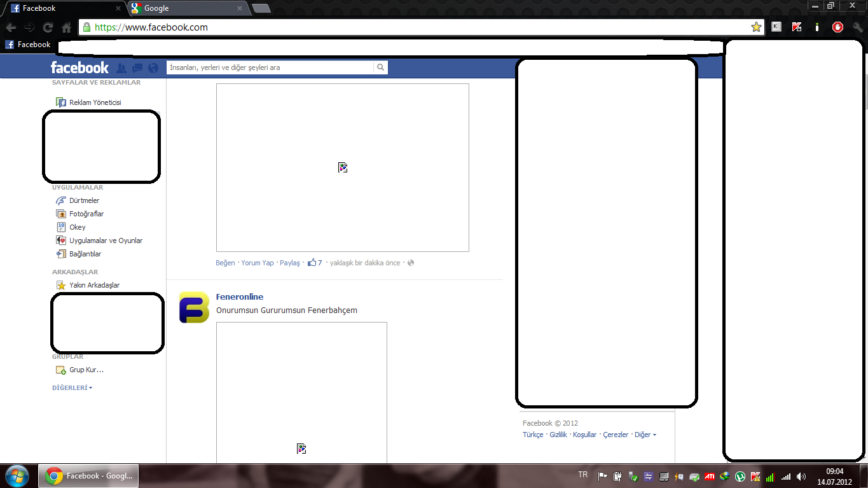Click the search magnifier button
The width and height of the screenshot is (868, 488).
coord(380,67)
